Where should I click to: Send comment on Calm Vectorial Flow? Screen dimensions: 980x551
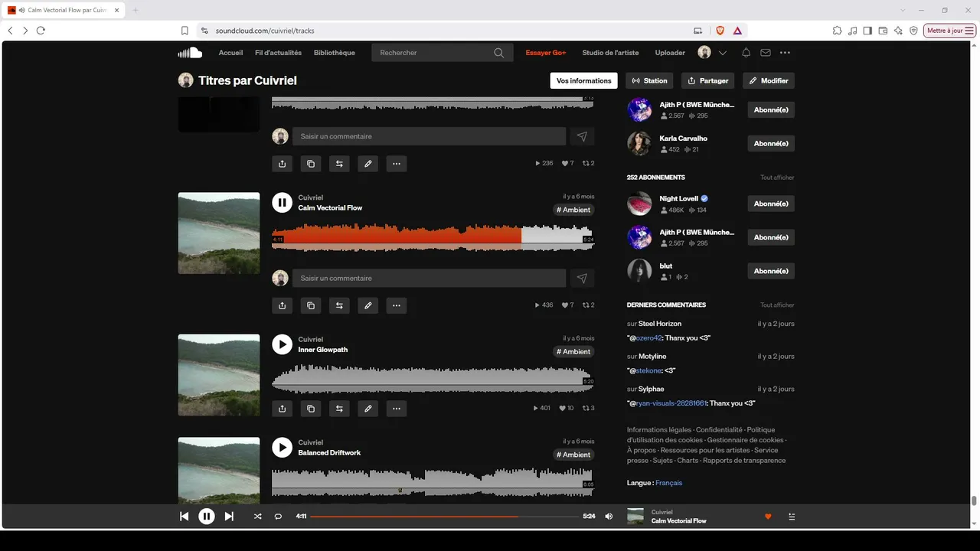582,279
